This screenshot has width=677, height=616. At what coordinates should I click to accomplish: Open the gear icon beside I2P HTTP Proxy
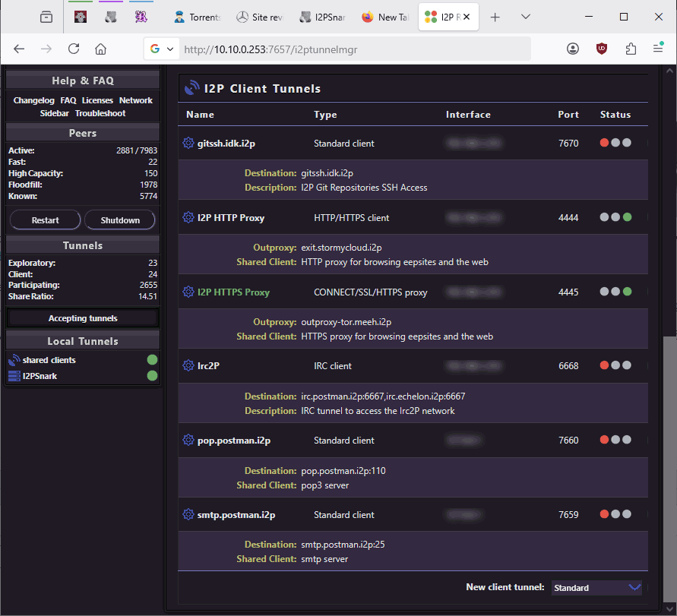click(188, 217)
